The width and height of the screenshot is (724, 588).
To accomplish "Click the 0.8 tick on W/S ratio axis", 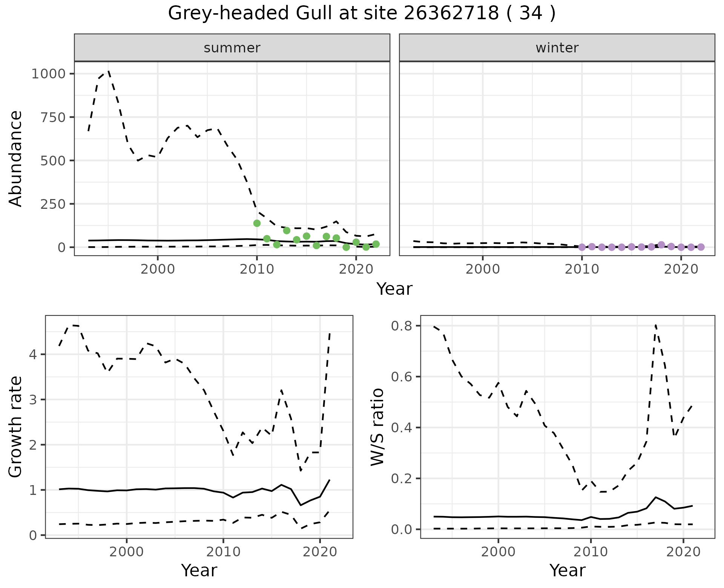I will click(x=401, y=326).
